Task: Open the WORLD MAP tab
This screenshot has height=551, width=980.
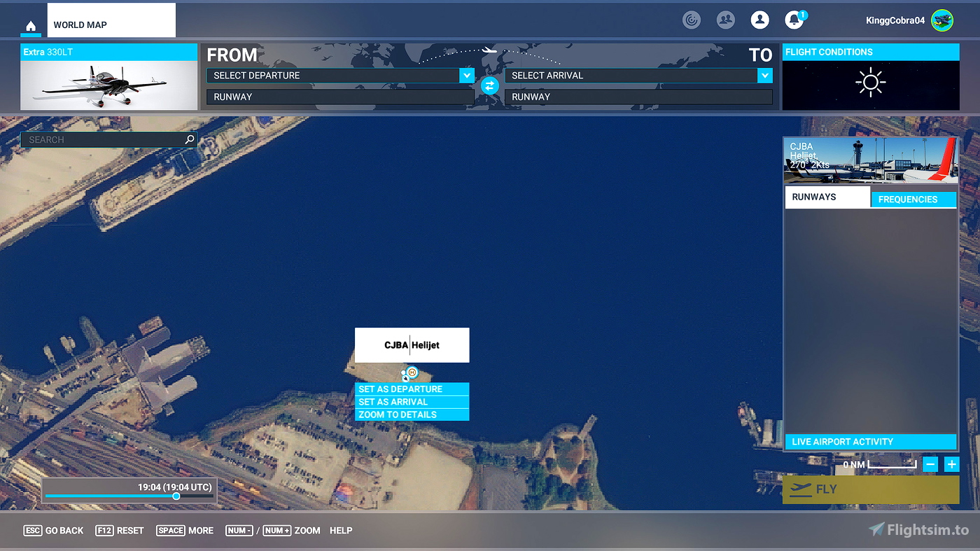Action: (x=111, y=20)
